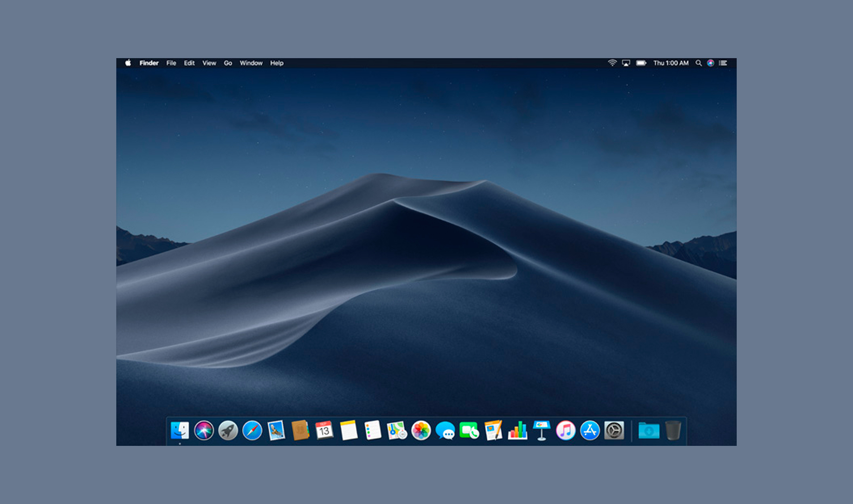Launch Photos from the Dock
This screenshot has height=504, width=853.
pos(421,430)
